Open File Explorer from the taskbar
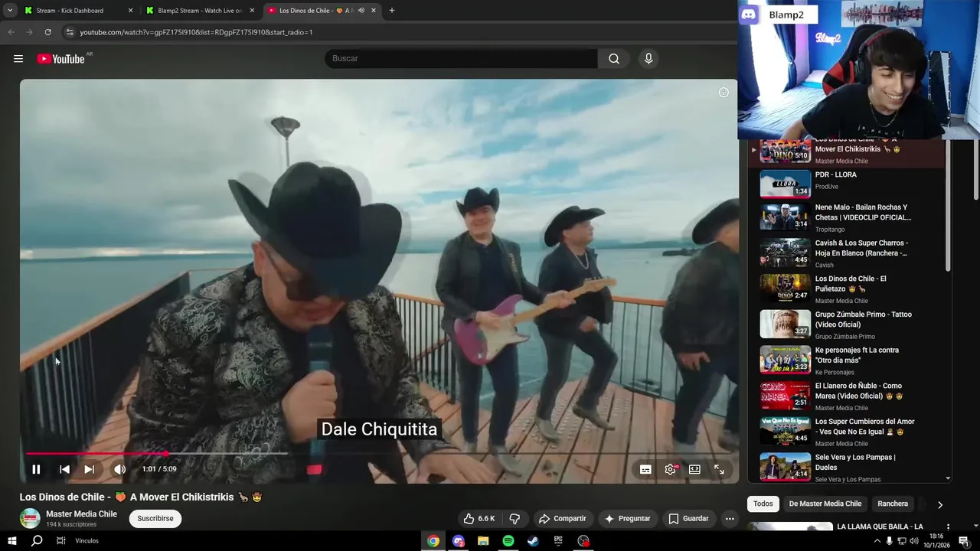Viewport: 980px width, 551px height. pos(483,541)
